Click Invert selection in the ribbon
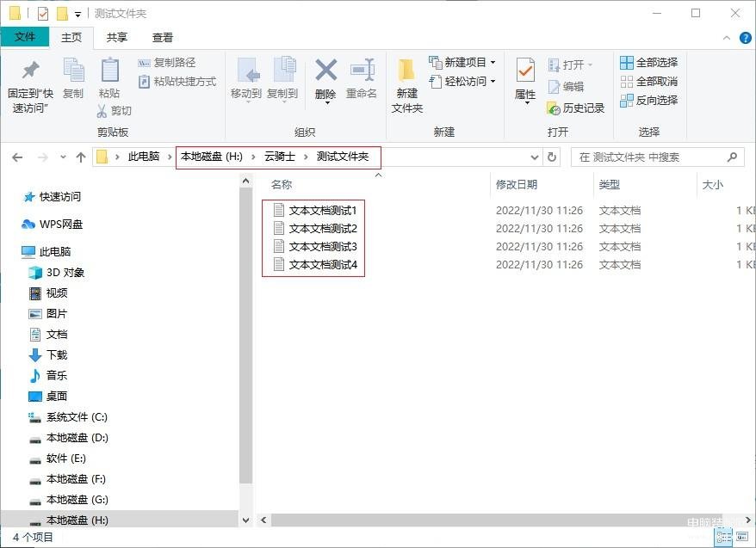756x548 pixels. pyautogui.click(x=648, y=100)
